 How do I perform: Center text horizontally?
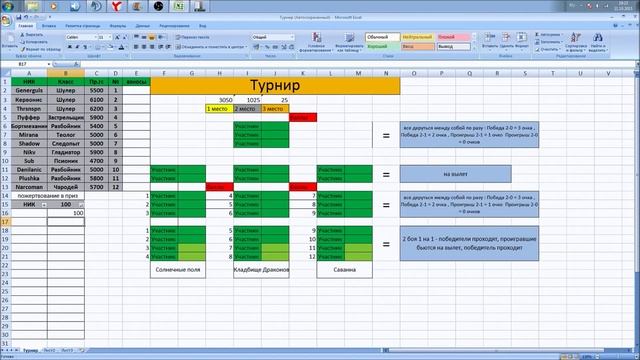[144, 47]
